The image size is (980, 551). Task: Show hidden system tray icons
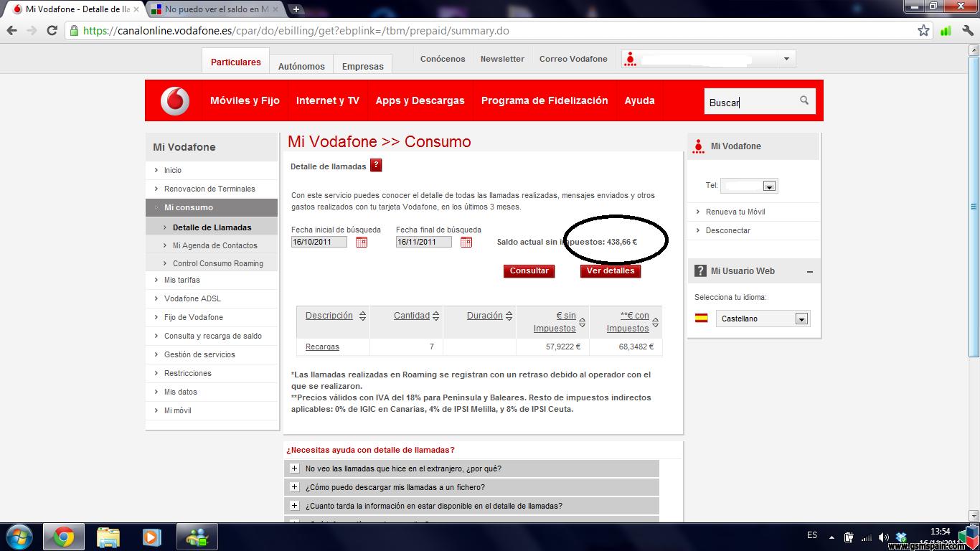pyautogui.click(x=831, y=537)
